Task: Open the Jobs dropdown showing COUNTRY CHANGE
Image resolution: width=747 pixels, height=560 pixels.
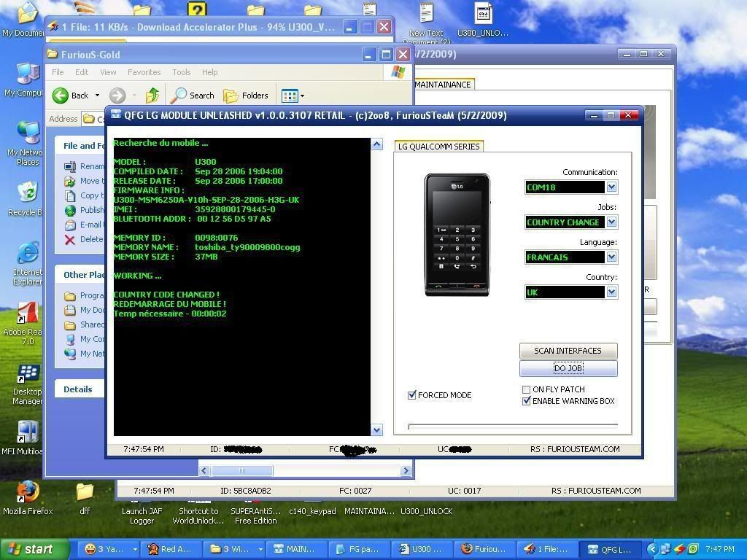Action: pyautogui.click(x=612, y=222)
